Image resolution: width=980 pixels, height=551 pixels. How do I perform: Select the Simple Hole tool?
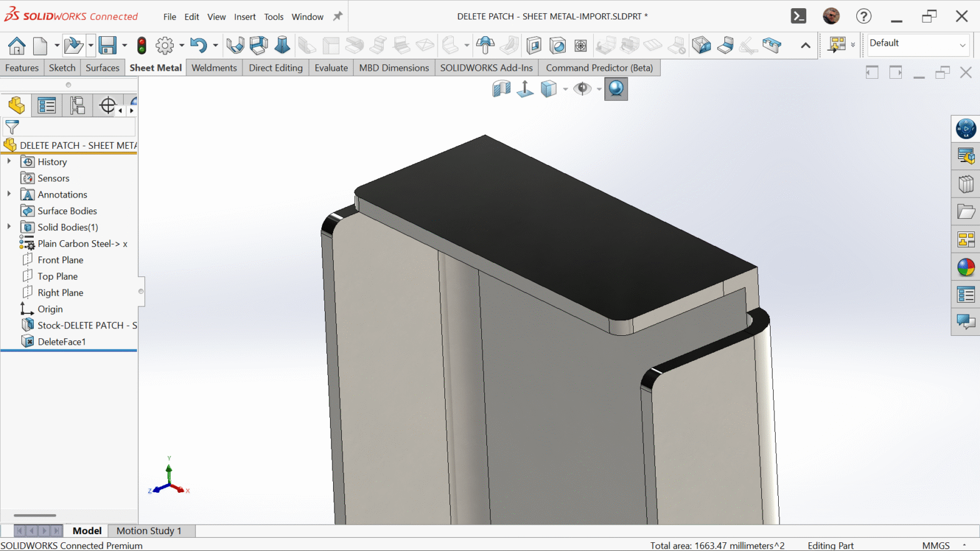coord(557,45)
